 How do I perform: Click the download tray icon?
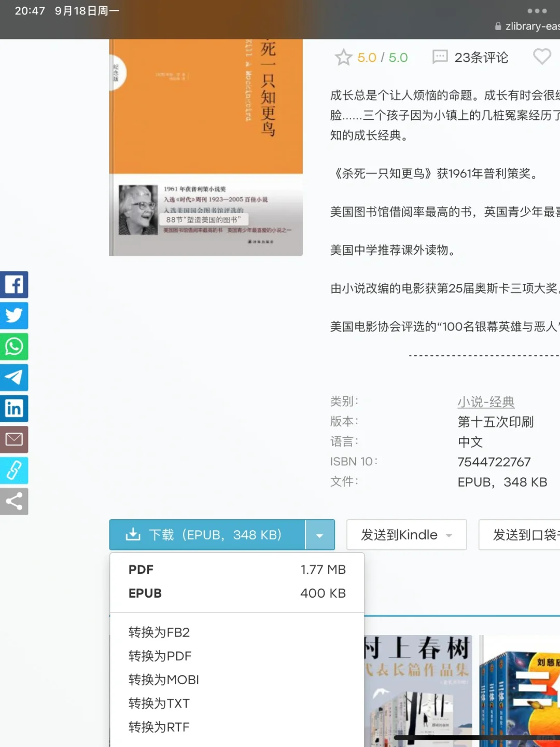coord(133,534)
